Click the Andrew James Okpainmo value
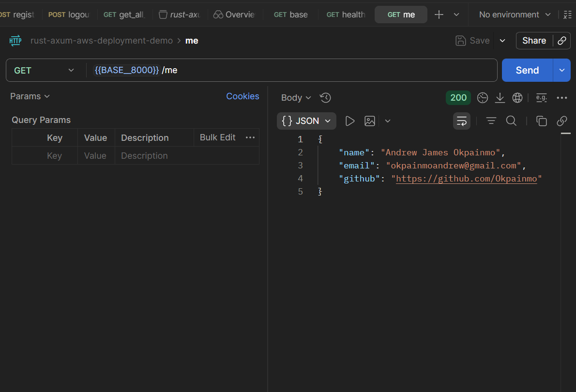 (x=440, y=152)
